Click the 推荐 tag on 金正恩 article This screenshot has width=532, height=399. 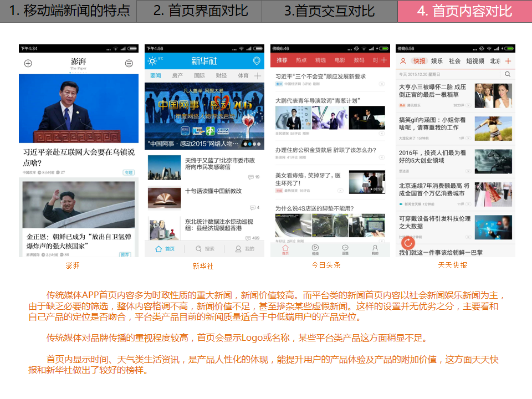tap(125, 254)
